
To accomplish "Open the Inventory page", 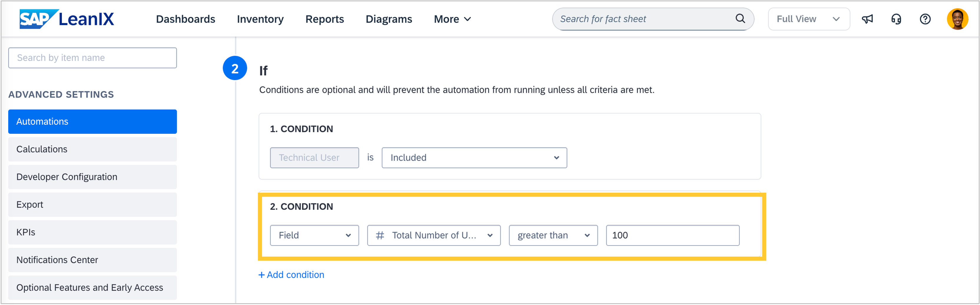I will pos(260,19).
